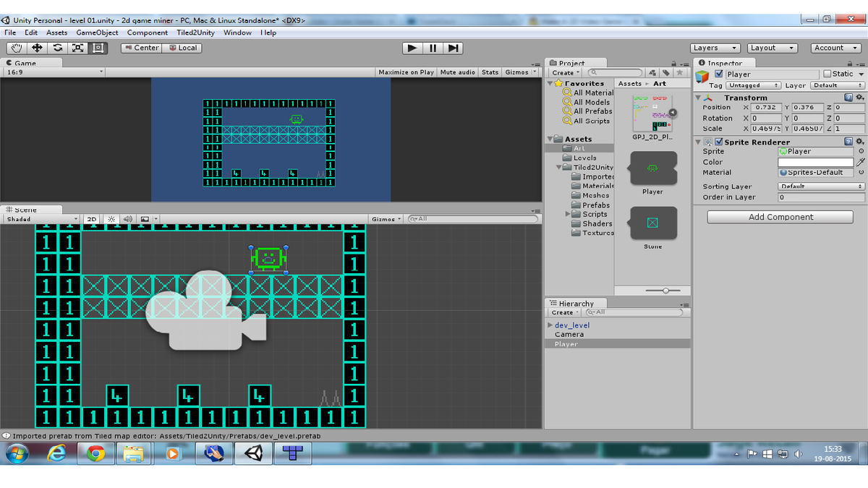
Task: Click the Inspector panel lock icon
Action: 851,64
